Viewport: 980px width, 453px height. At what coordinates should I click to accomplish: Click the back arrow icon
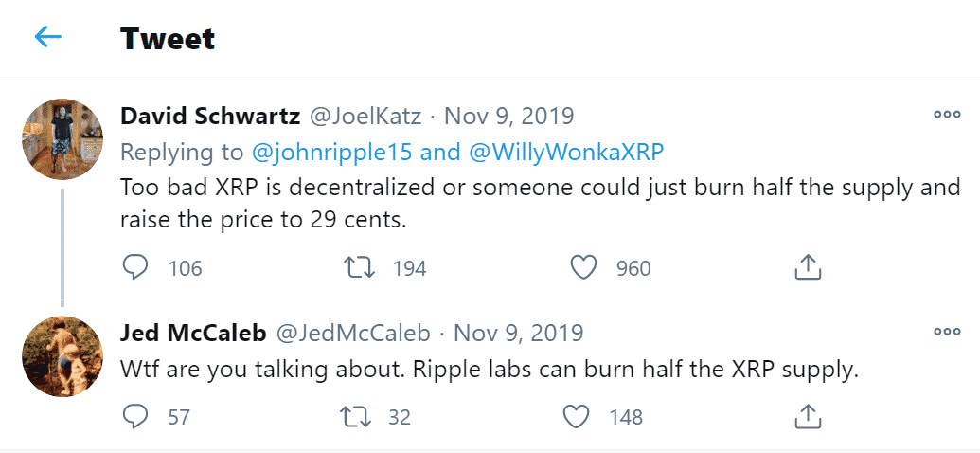pyautogui.click(x=47, y=38)
